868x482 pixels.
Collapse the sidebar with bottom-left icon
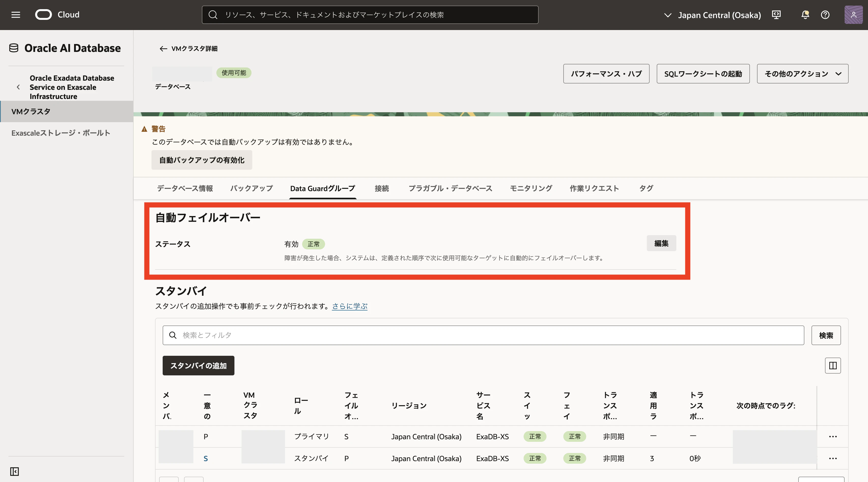15,471
